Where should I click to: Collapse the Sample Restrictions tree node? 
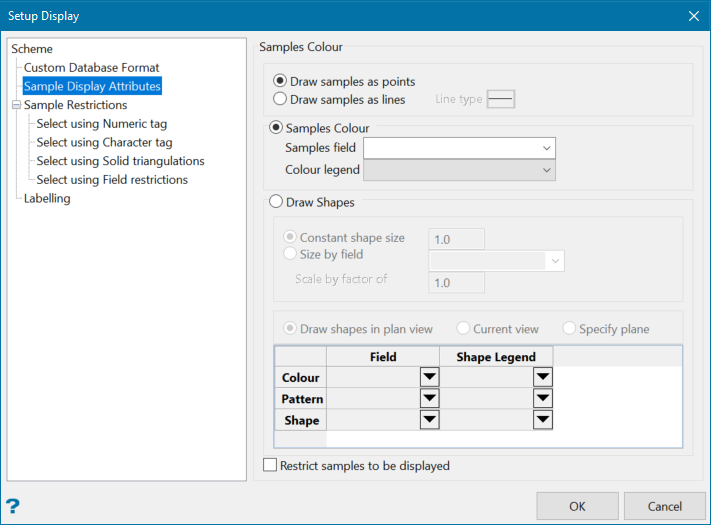(16, 105)
